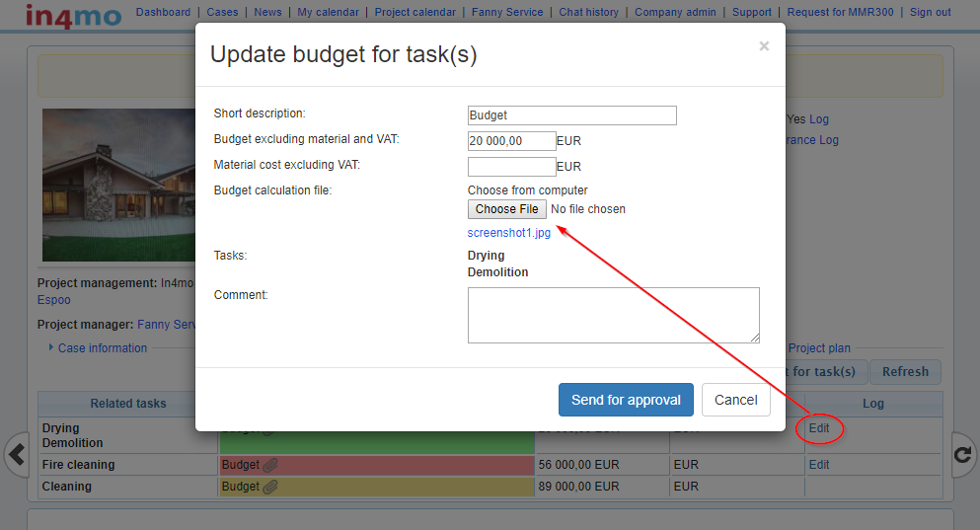Click the Short description input field
This screenshot has height=530, width=980.
click(571, 115)
